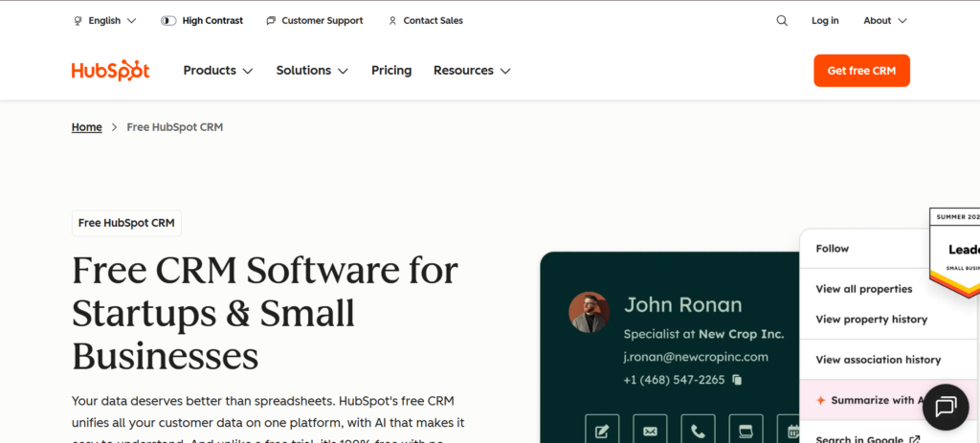Viewport: 980px width, 443px height.
Task: Click the Free CRM Software headline
Action: pos(265,314)
